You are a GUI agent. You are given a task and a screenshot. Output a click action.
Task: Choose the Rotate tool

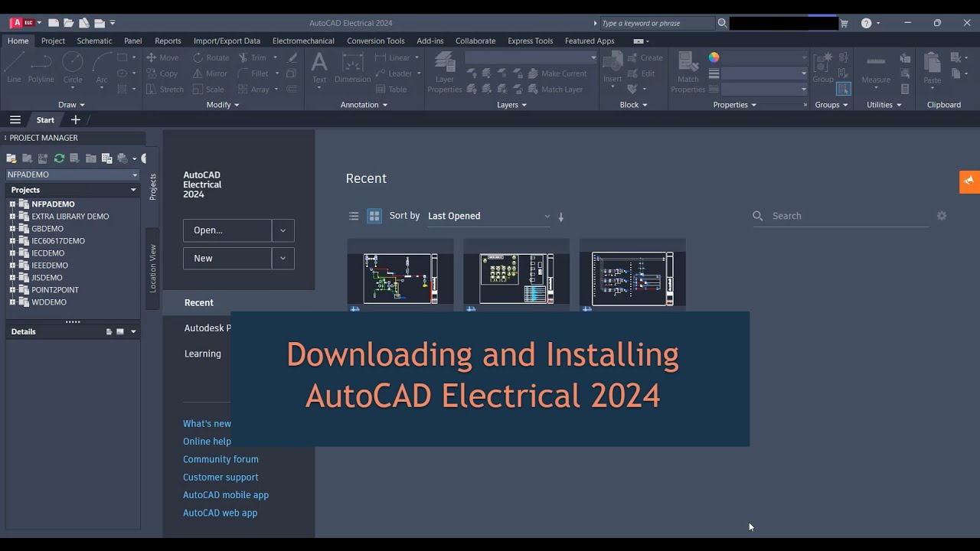pyautogui.click(x=211, y=57)
